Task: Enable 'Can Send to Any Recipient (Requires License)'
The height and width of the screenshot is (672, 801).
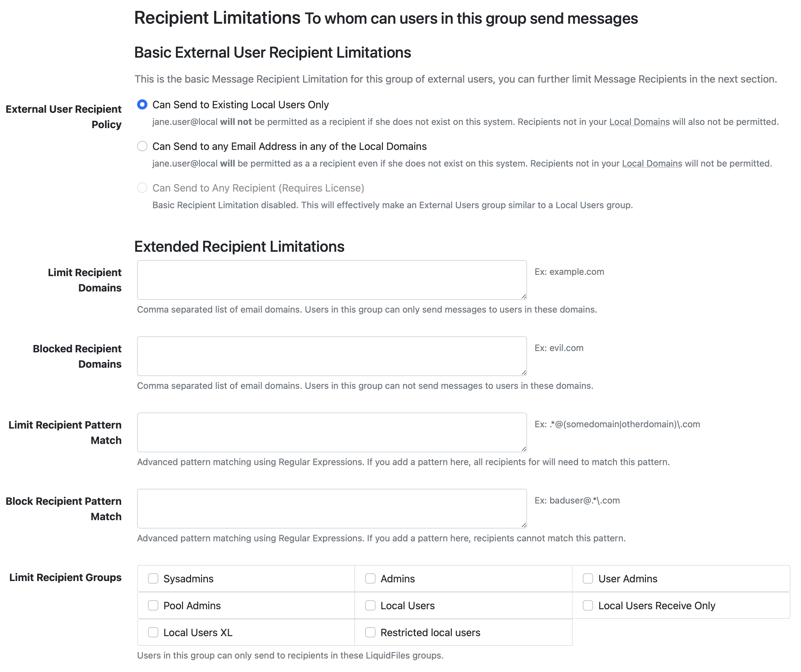Action: pyautogui.click(x=142, y=187)
